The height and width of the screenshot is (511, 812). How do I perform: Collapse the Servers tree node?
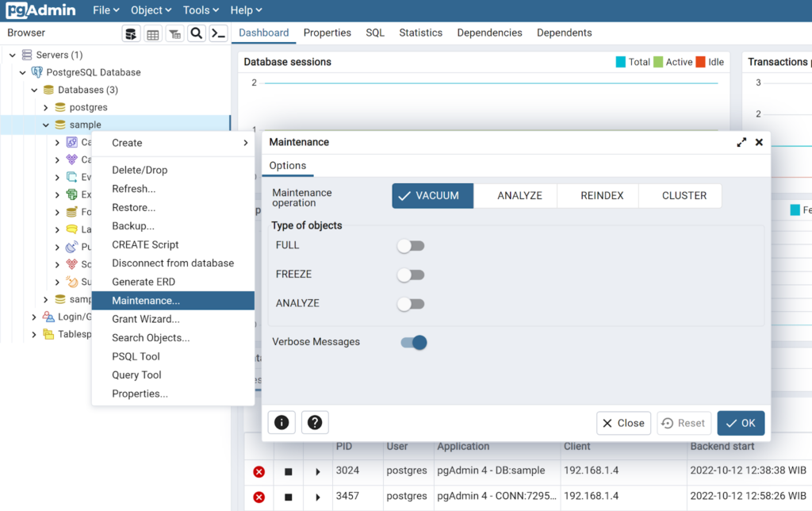(13, 55)
